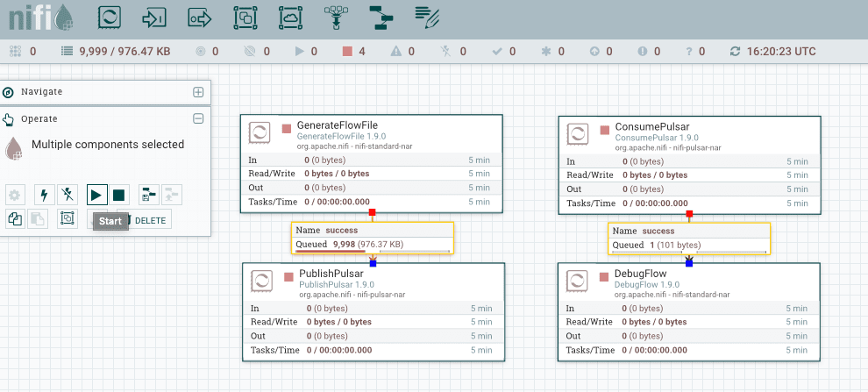The width and height of the screenshot is (868, 392).
Task: Select the PublishPulsar processor name
Action: (x=331, y=274)
